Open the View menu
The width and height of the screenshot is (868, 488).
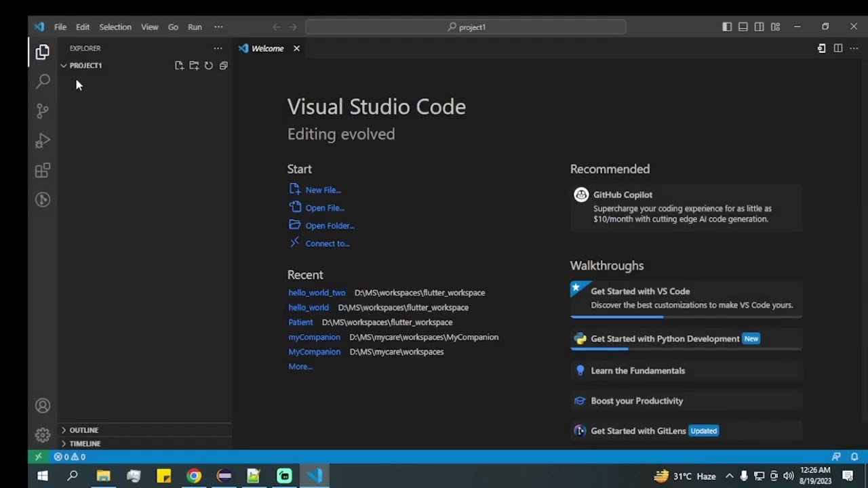pos(150,27)
